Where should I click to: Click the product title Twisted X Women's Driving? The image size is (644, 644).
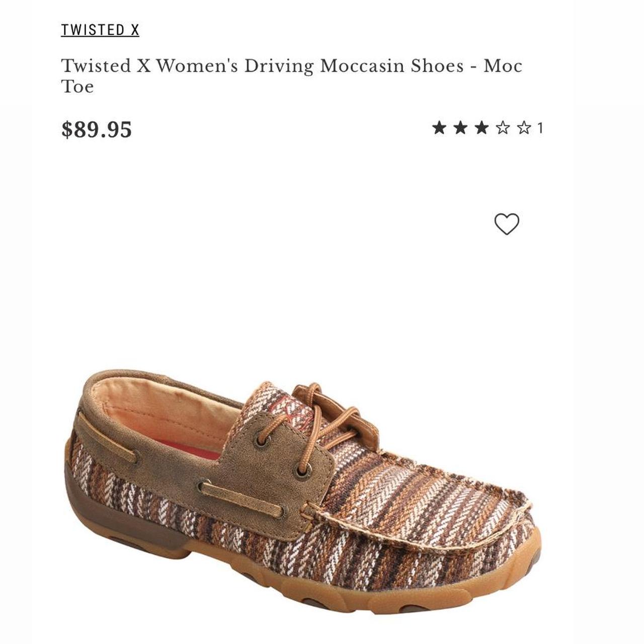point(187,66)
